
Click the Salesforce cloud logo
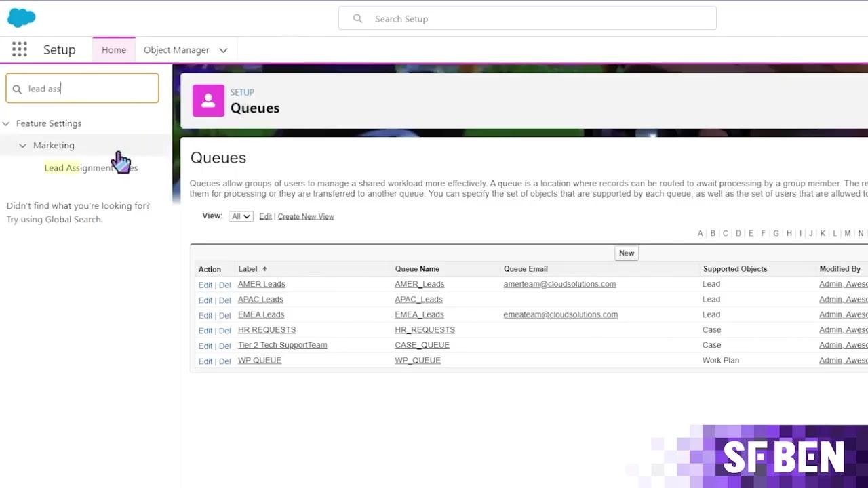(x=21, y=18)
